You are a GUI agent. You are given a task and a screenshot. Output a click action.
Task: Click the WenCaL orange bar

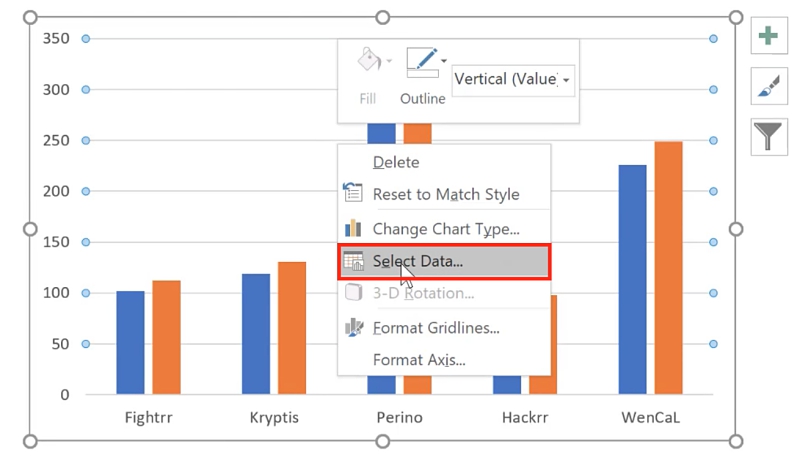point(668,268)
